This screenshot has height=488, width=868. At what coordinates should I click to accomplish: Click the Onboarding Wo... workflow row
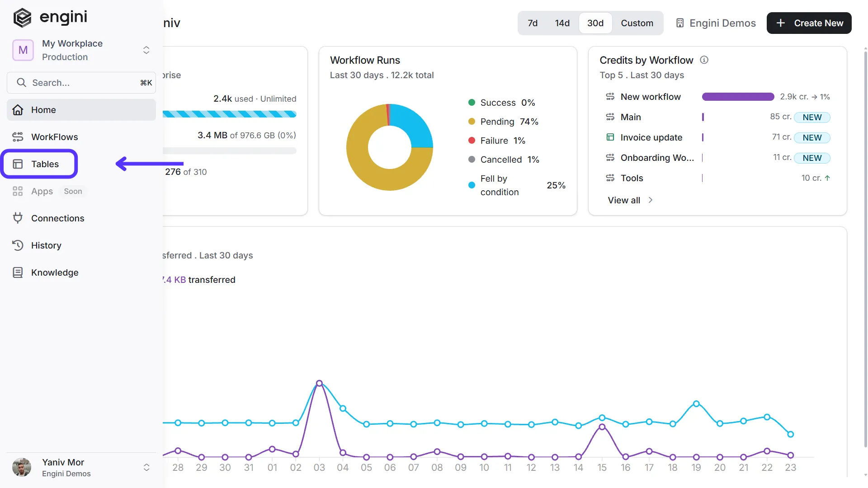coord(718,158)
